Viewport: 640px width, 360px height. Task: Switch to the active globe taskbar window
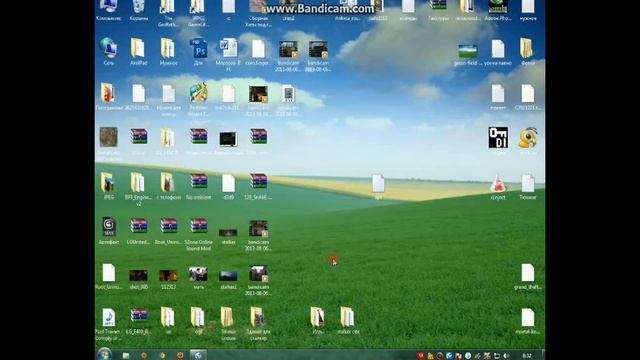point(198,355)
